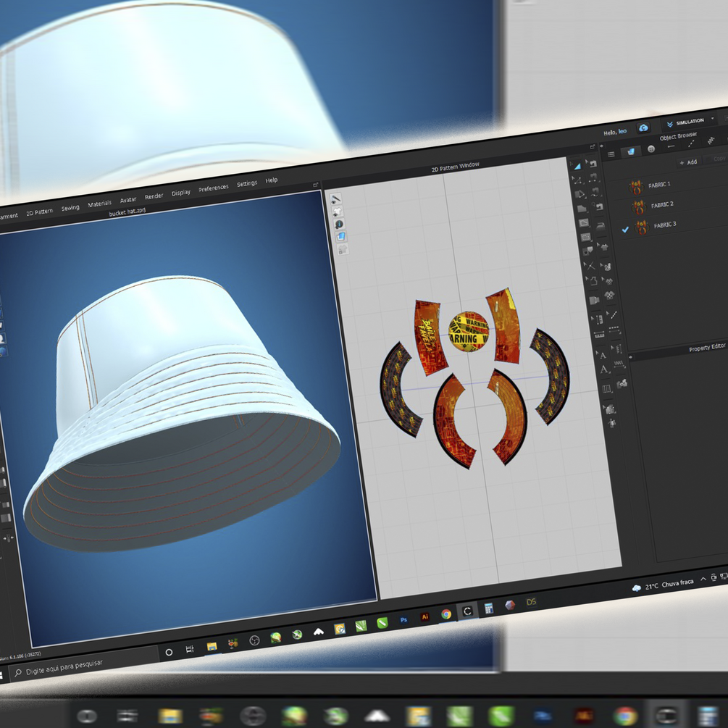Image resolution: width=728 pixels, height=728 pixels.
Task: Open the Materials menu
Action: (99, 204)
